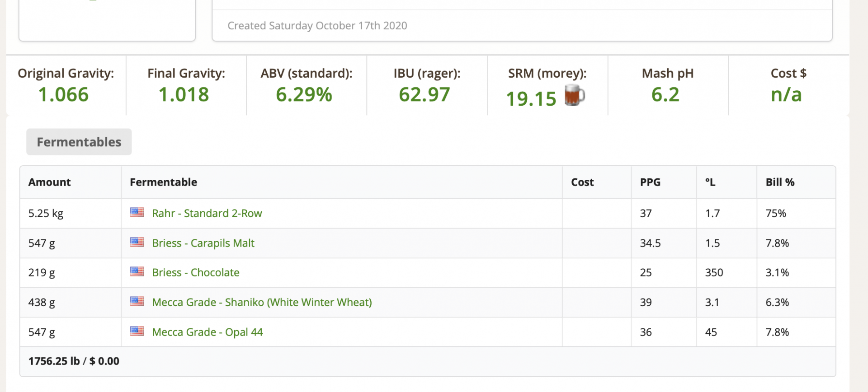Click the Mash pH 6.2 value
The image size is (868, 392).
point(665,95)
